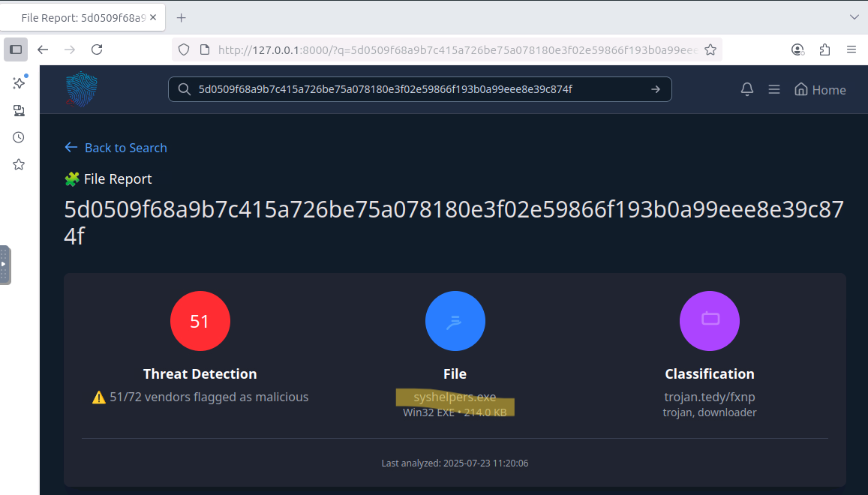The image size is (868, 495).
Task: Bookmark this page with the star
Action: [710, 49]
